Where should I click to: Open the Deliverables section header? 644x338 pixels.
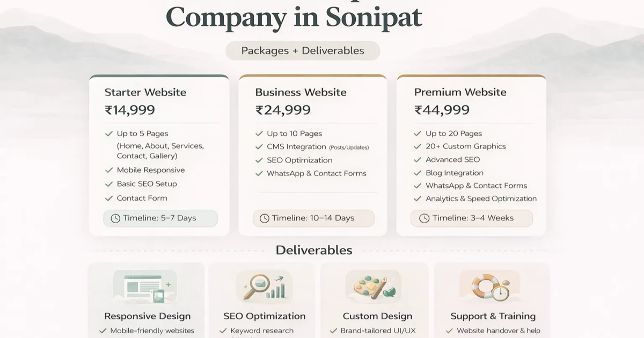[314, 250]
